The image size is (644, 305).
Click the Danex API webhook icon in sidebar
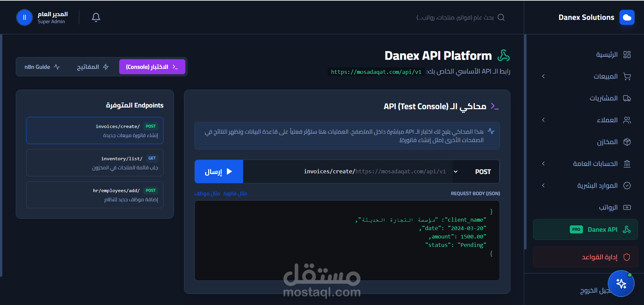point(627,229)
